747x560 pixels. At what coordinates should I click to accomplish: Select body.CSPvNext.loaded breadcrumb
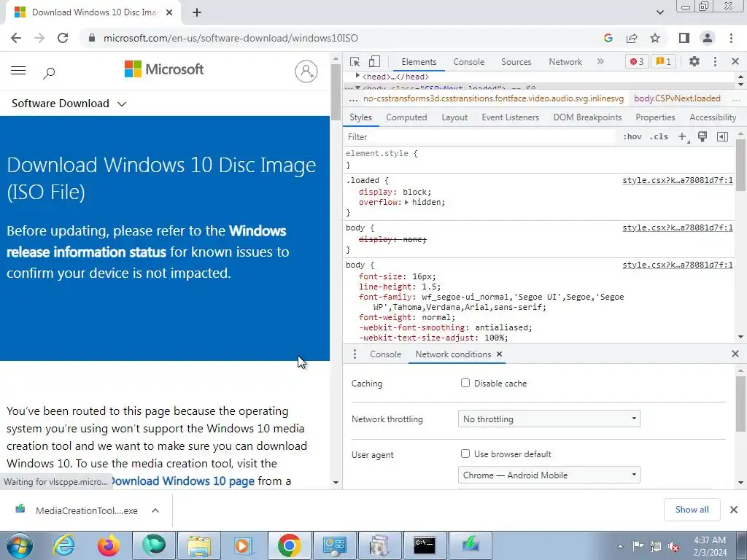[677, 98]
